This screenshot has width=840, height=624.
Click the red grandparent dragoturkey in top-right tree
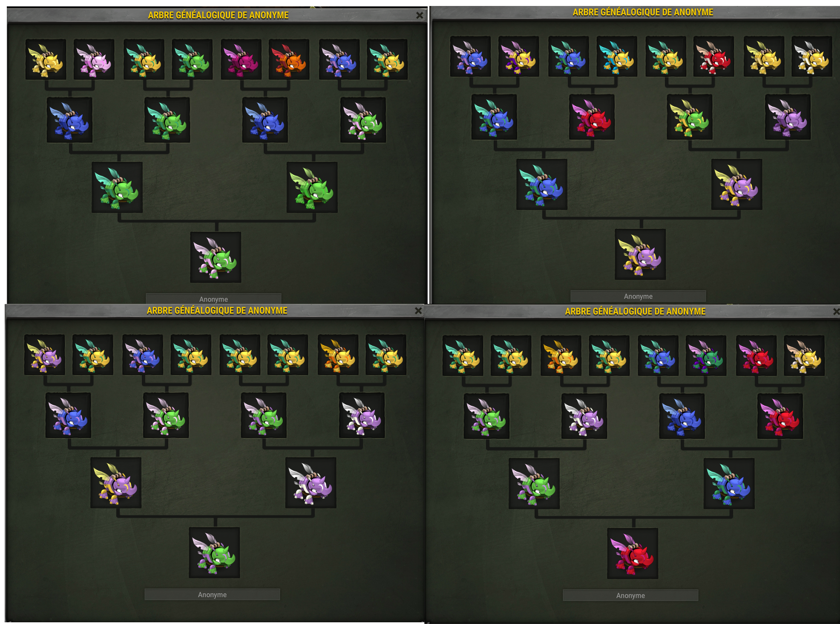pyautogui.click(x=592, y=117)
